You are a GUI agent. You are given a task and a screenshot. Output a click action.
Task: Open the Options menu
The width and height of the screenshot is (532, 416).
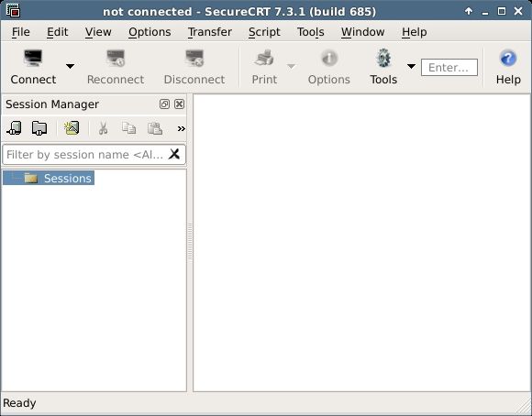(x=150, y=32)
